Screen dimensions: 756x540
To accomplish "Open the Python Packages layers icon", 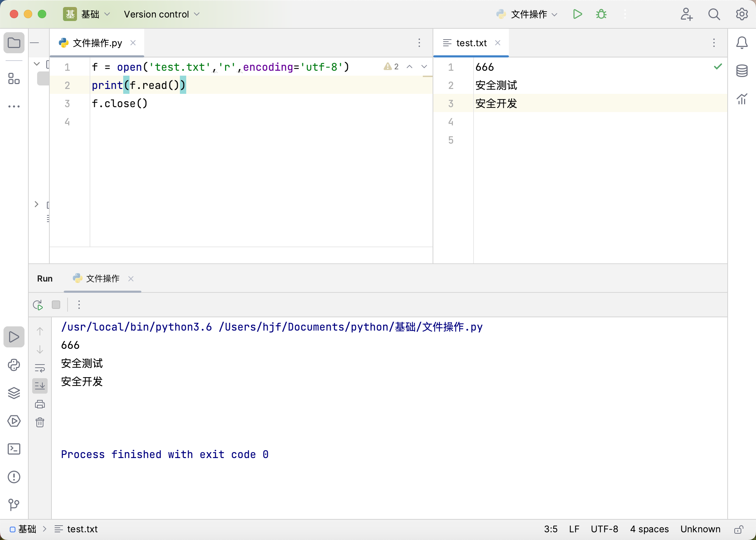I will (x=14, y=393).
